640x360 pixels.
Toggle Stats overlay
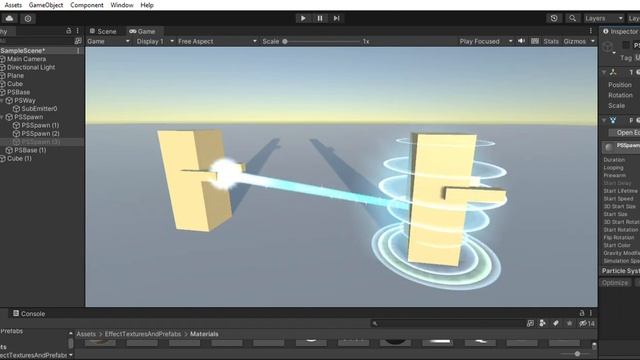coord(551,41)
